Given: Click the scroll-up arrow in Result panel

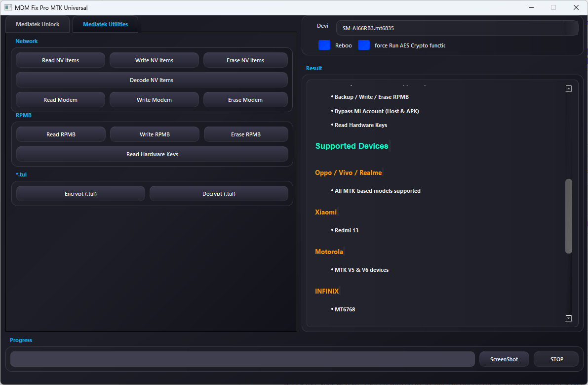Looking at the screenshot, I should click(x=569, y=87).
